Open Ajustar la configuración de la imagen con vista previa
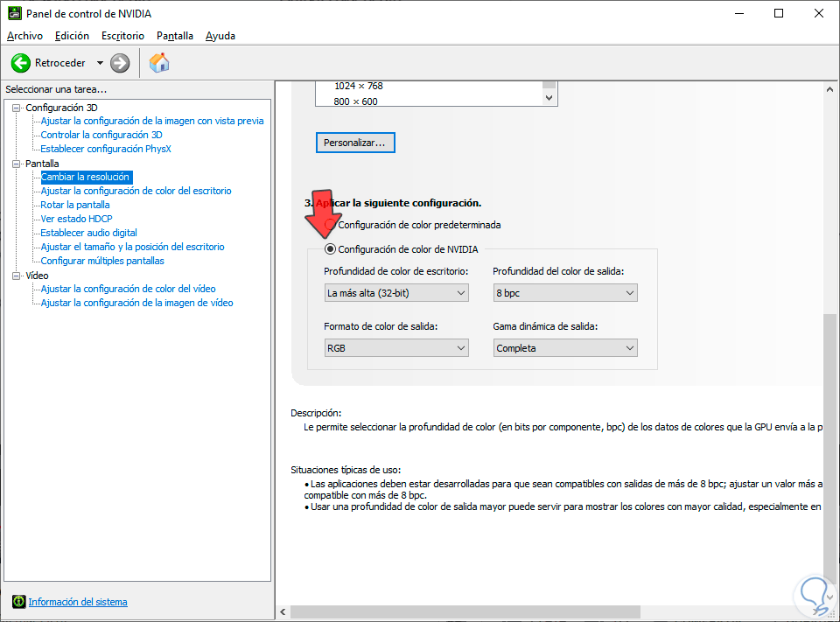Screen dimensions: 840x622 pyautogui.click(x=152, y=121)
